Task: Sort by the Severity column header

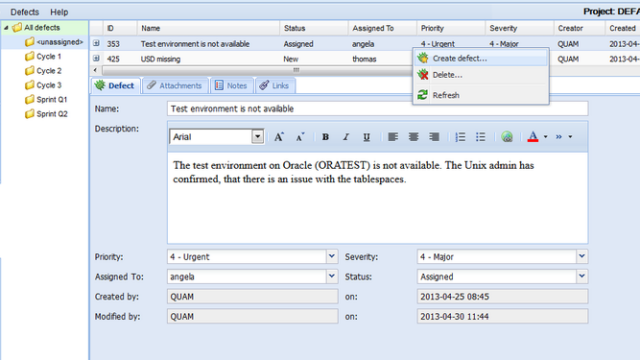Action: [520, 28]
